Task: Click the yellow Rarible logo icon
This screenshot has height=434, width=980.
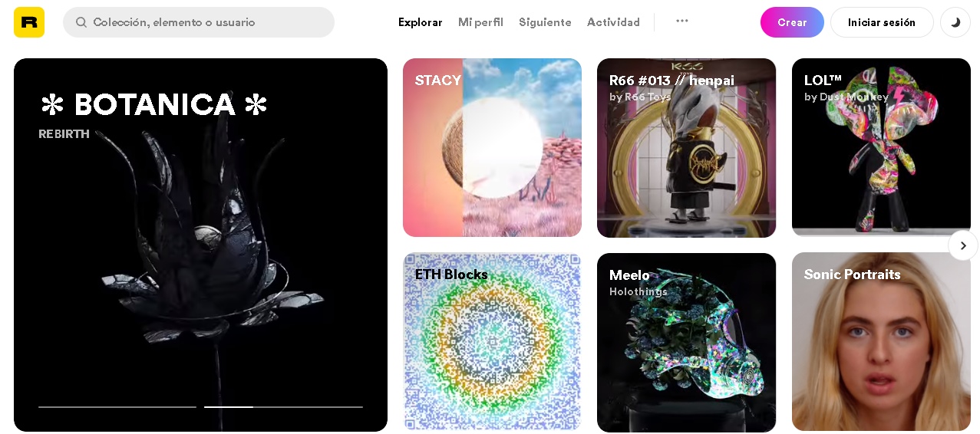Action: (29, 22)
